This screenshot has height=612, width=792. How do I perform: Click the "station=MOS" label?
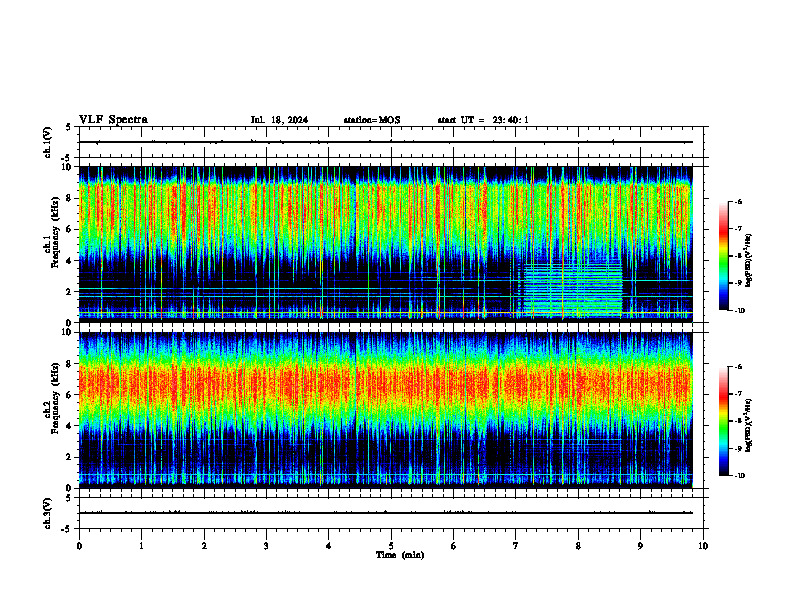[x=372, y=120]
